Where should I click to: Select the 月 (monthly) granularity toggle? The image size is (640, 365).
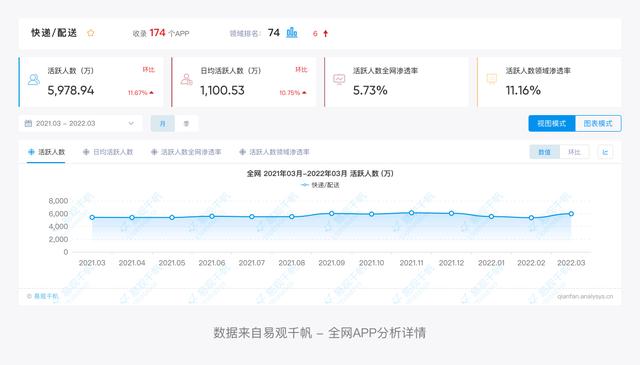click(162, 123)
